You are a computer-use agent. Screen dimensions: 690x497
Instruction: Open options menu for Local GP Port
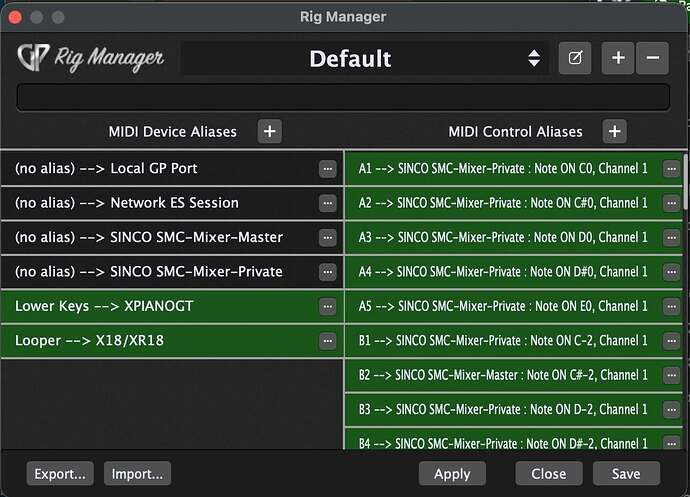(327, 169)
